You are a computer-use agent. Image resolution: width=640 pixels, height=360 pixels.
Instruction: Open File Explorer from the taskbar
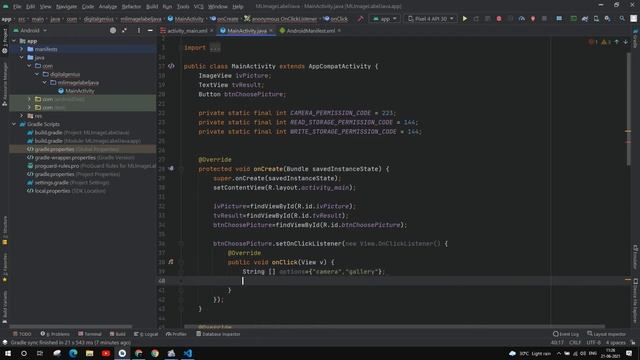pyautogui.click(x=89, y=353)
